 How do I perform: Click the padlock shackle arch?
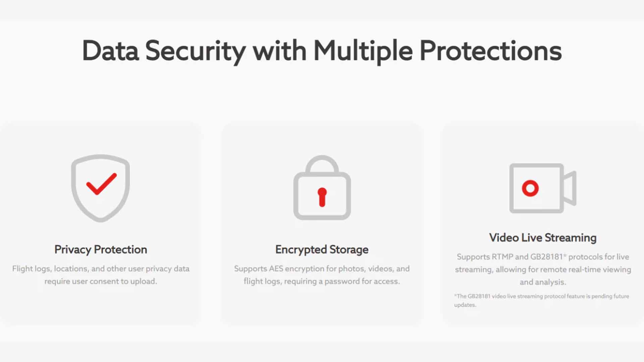click(322, 164)
